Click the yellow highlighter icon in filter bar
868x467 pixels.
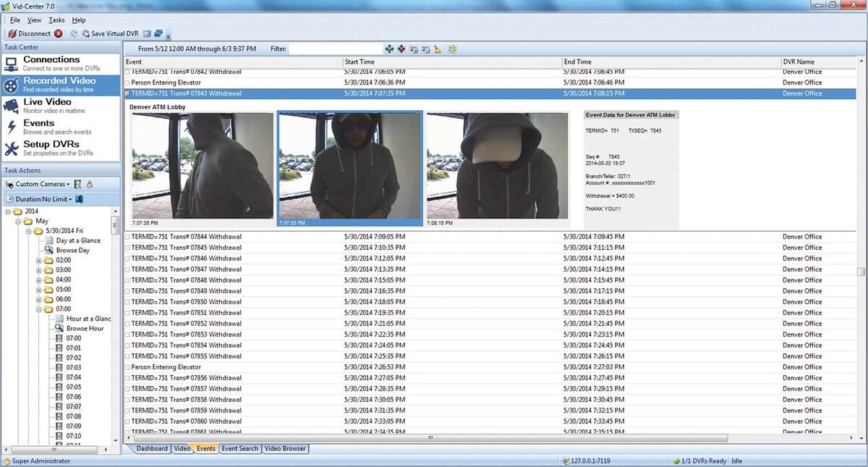click(x=438, y=49)
